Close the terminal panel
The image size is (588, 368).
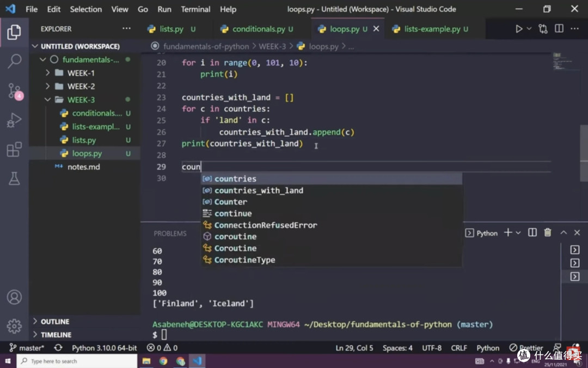(577, 233)
